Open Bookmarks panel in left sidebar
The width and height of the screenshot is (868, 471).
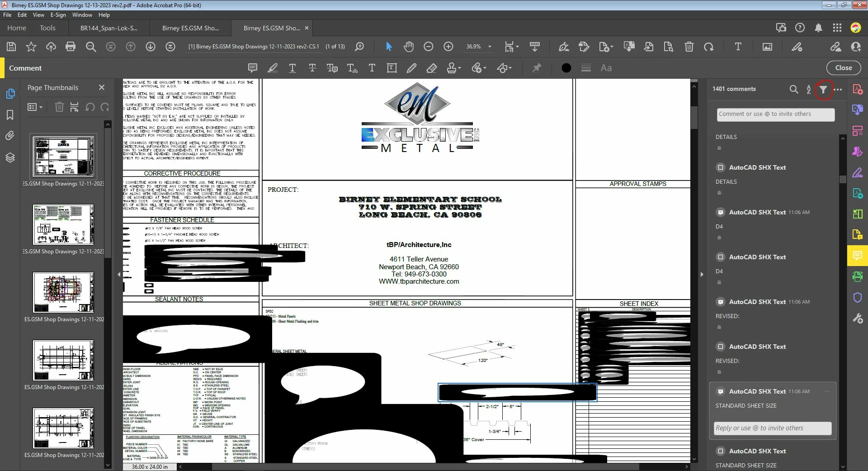[10, 115]
